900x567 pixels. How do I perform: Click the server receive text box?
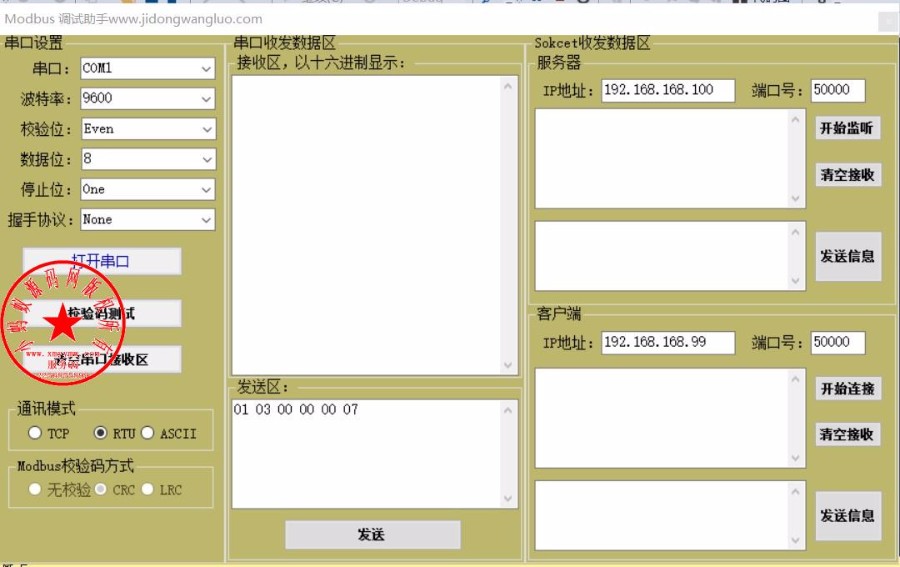tap(670, 158)
